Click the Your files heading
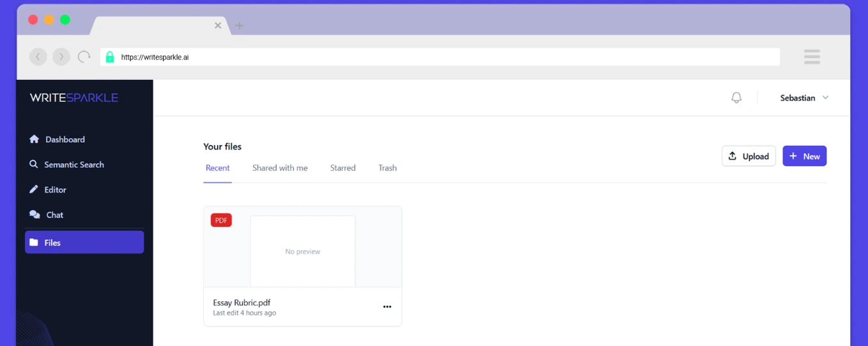The image size is (868, 346). [x=222, y=146]
